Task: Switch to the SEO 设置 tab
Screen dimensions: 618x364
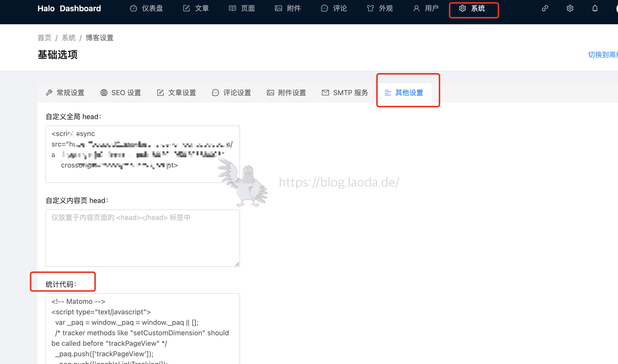Action: point(121,93)
